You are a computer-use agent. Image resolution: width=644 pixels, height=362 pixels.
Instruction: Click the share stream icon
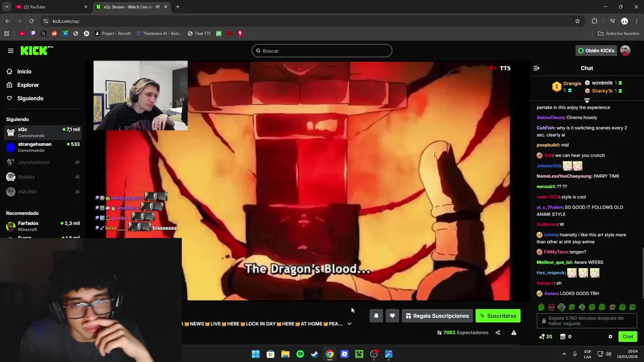[498, 333]
